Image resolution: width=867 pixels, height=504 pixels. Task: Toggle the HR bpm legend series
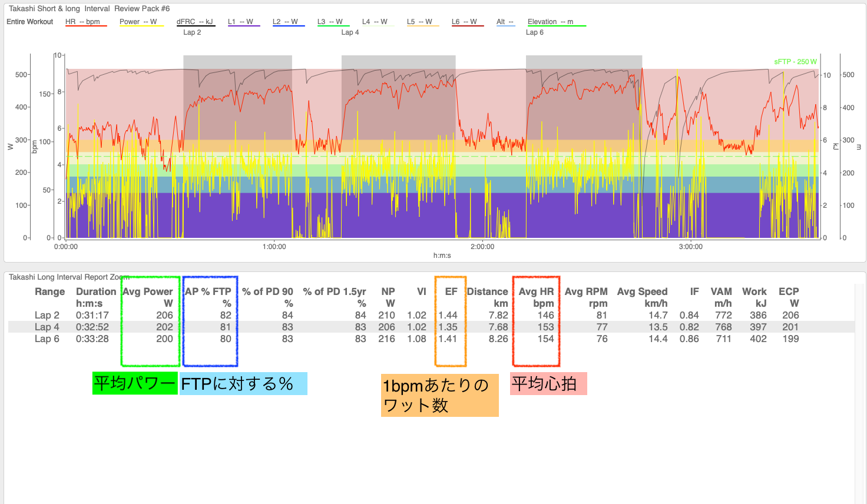point(82,22)
